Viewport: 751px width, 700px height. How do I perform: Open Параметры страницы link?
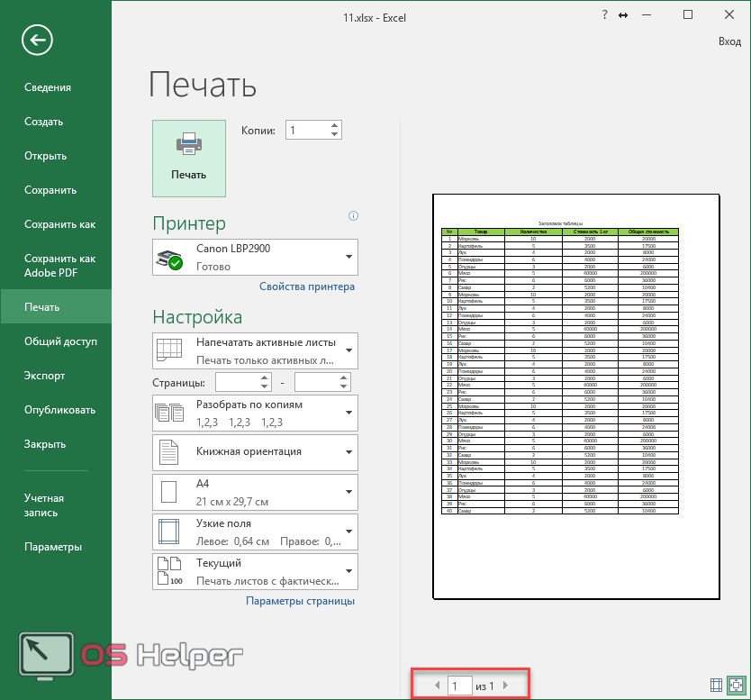pyautogui.click(x=300, y=601)
